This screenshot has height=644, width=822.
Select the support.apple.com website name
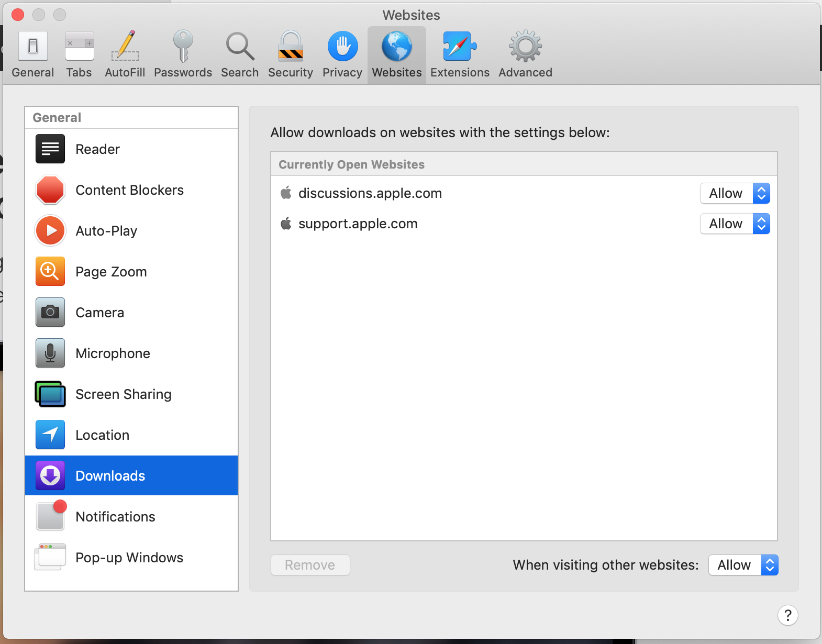[358, 224]
